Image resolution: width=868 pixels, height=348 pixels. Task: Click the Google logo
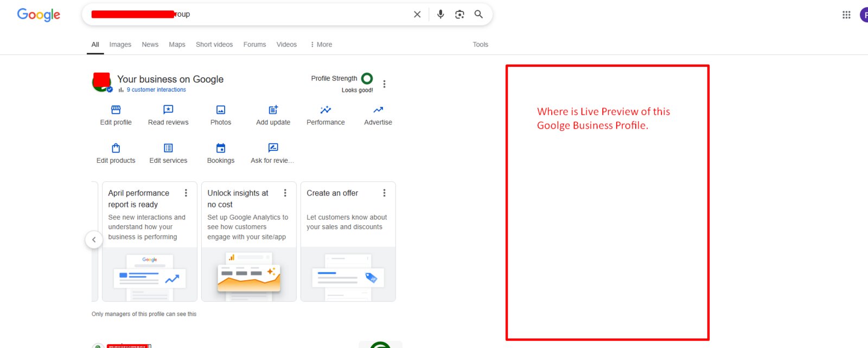(x=39, y=15)
